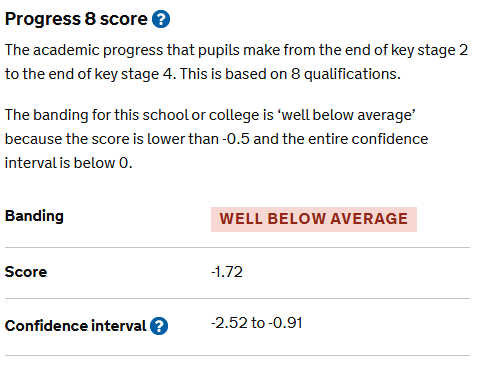Click the Score row label
Screen dimensions: 483x367
(26, 272)
